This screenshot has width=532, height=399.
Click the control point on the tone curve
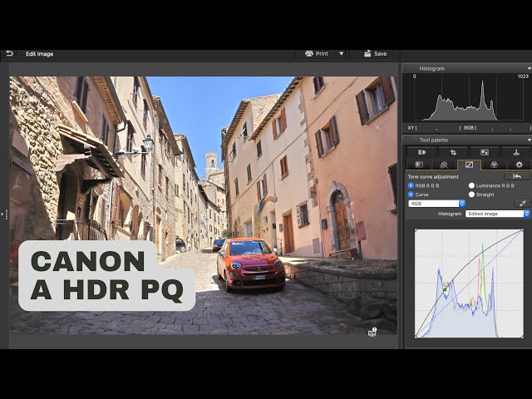click(x=445, y=289)
